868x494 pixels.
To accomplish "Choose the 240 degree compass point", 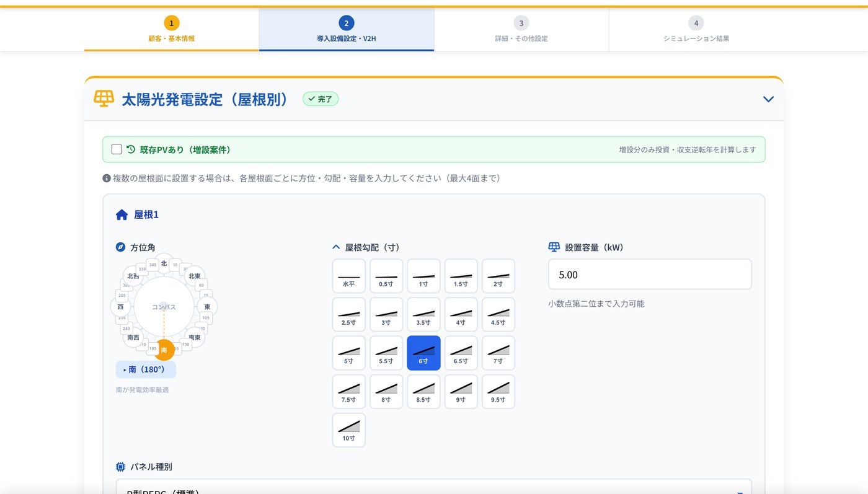I will (126, 329).
